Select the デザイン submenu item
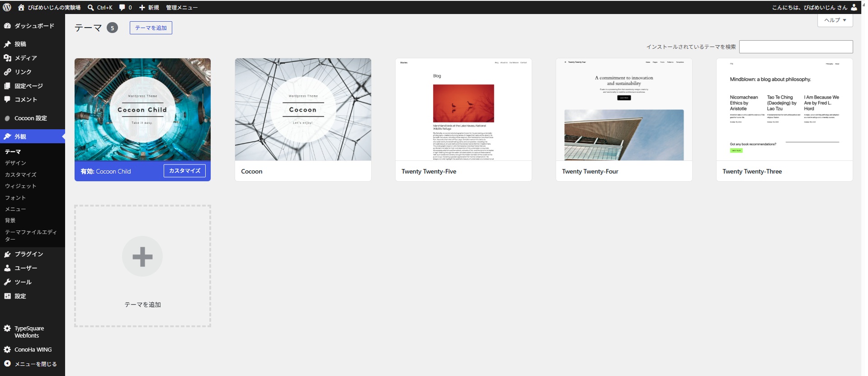This screenshot has height=376, width=868. pos(15,163)
